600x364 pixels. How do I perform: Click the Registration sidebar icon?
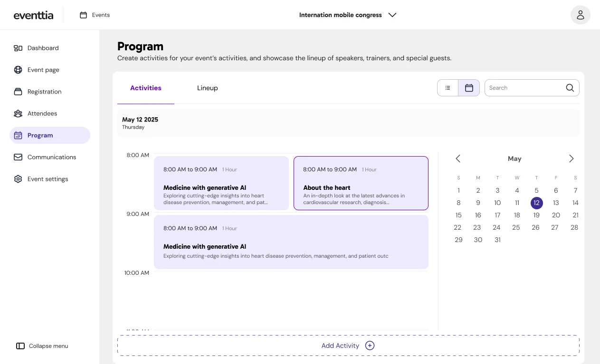coord(18,92)
